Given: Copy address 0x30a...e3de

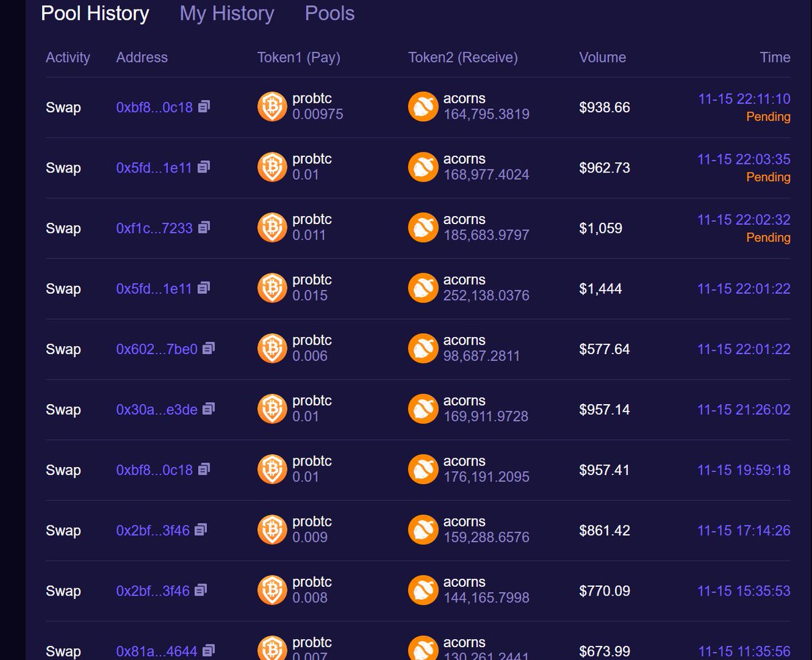Looking at the screenshot, I should 208,408.
